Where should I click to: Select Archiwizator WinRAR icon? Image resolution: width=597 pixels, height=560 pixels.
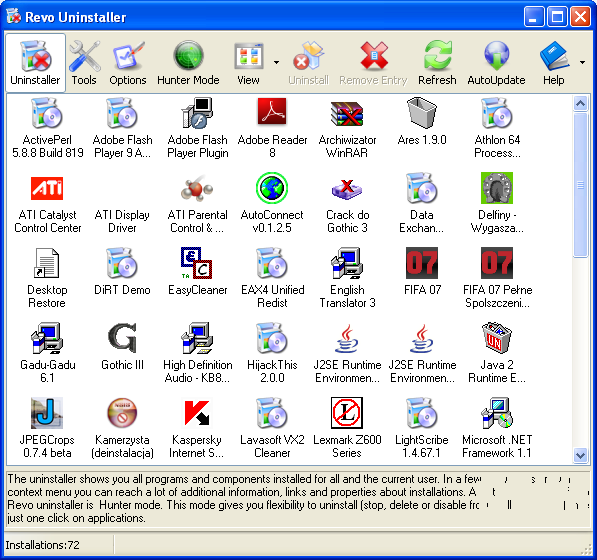click(x=347, y=113)
